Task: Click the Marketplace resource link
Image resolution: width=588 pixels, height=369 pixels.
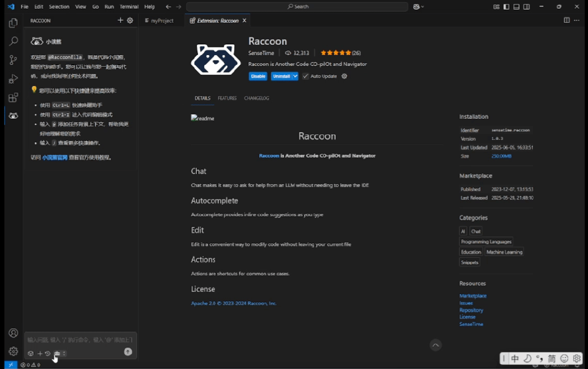Action: tap(473, 296)
